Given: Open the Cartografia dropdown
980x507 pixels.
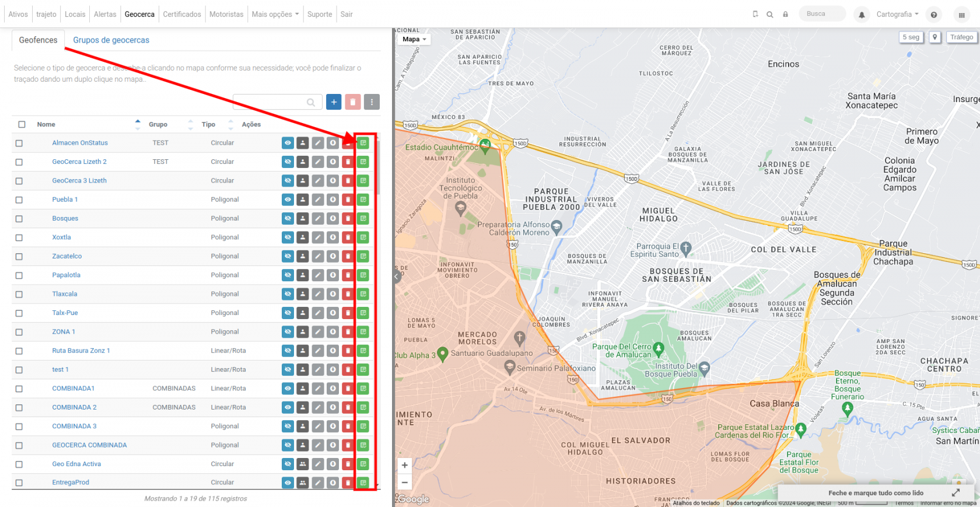Looking at the screenshot, I should (x=897, y=15).
